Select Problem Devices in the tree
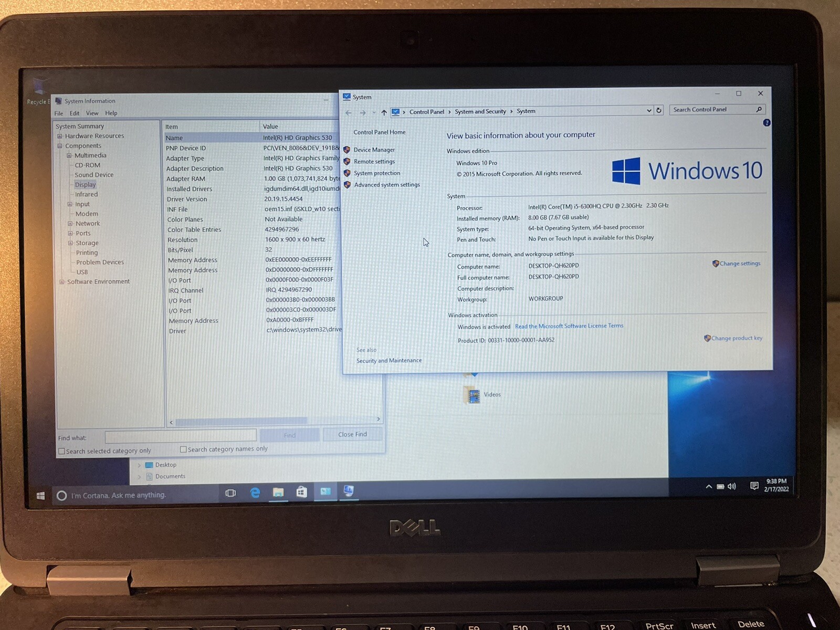 (100, 262)
